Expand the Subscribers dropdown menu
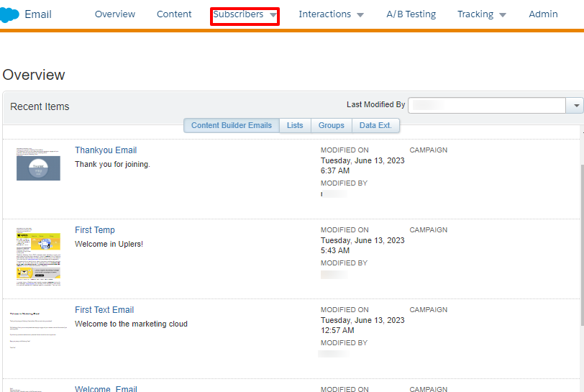The height and width of the screenshot is (392, 584). pos(245,15)
